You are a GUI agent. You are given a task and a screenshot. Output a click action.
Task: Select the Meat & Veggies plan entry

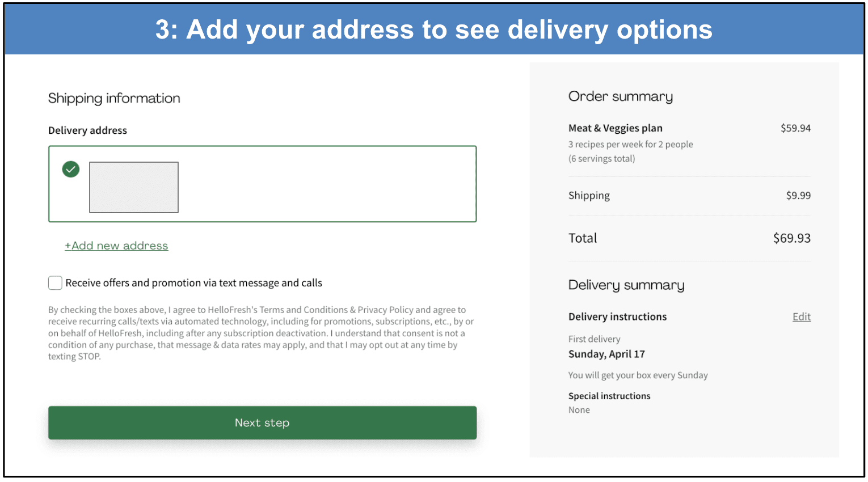coord(615,128)
